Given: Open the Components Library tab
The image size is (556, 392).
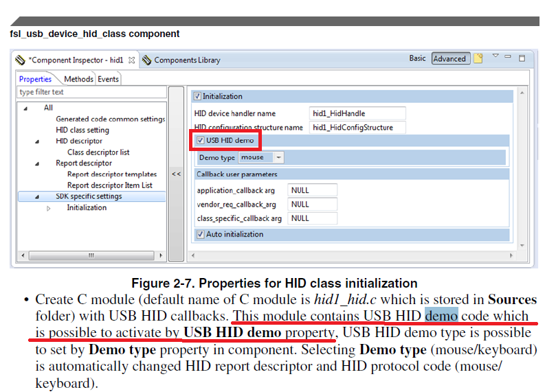Looking at the screenshot, I should [x=187, y=60].
